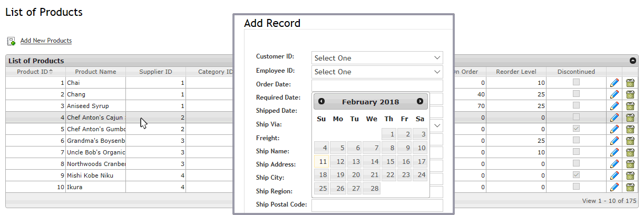644x215 pixels.
Task: Open the Customer ID dropdown
Action: click(377, 57)
